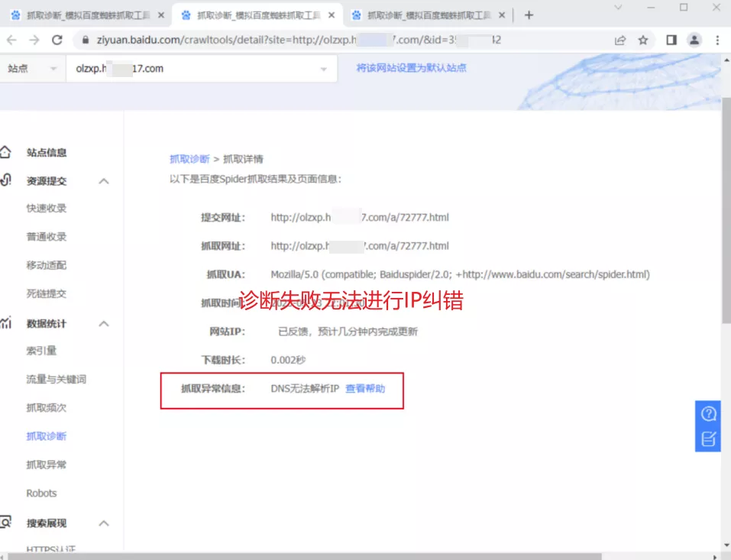Click the lock icon in the address bar
The image size is (731, 560).
[86, 40]
